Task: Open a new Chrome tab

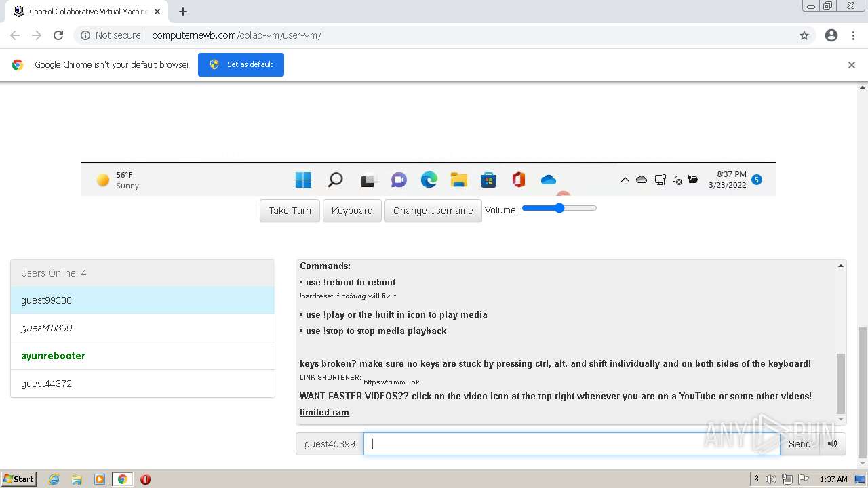Action: click(183, 12)
